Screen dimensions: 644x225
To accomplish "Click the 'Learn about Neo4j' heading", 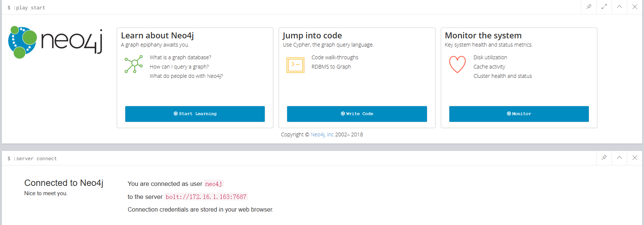I will click(x=157, y=35).
